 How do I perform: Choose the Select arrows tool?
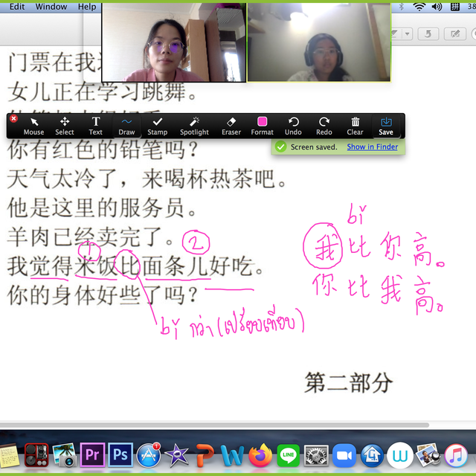(x=65, y=125)
